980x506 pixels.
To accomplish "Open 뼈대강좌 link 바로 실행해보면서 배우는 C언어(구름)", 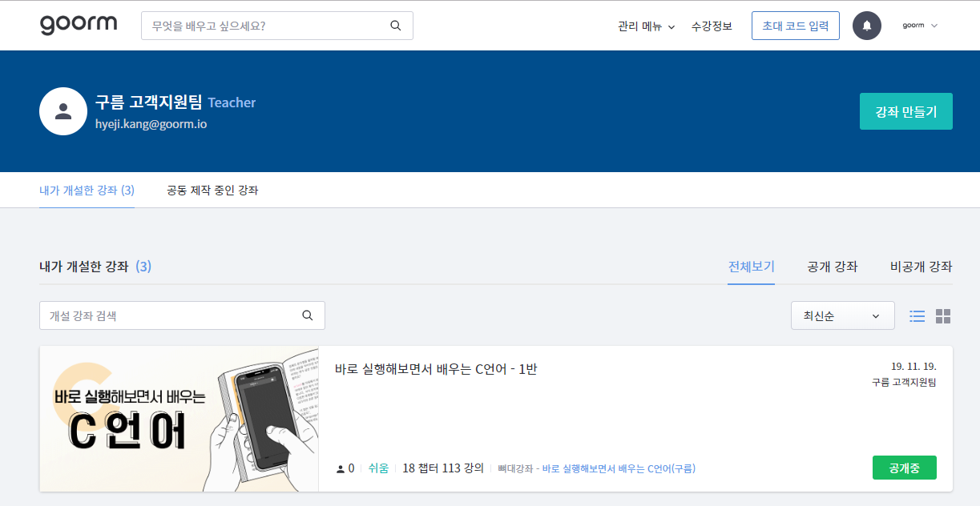I will click(x=619, y=468).
